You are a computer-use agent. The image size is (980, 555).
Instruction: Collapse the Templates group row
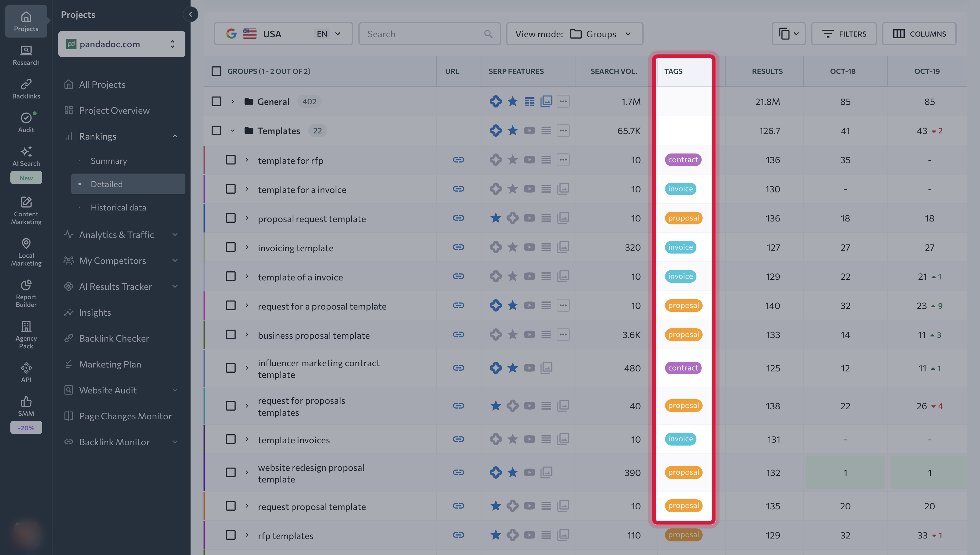point(232,131)
